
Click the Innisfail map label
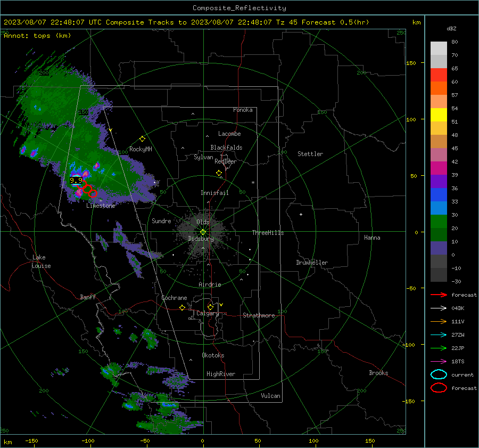coord(214,193)
